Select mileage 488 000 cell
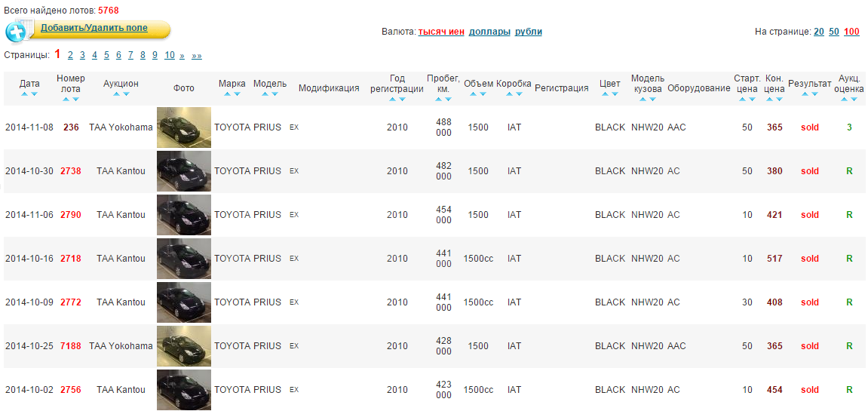868x411 pixels. (444, 127)
